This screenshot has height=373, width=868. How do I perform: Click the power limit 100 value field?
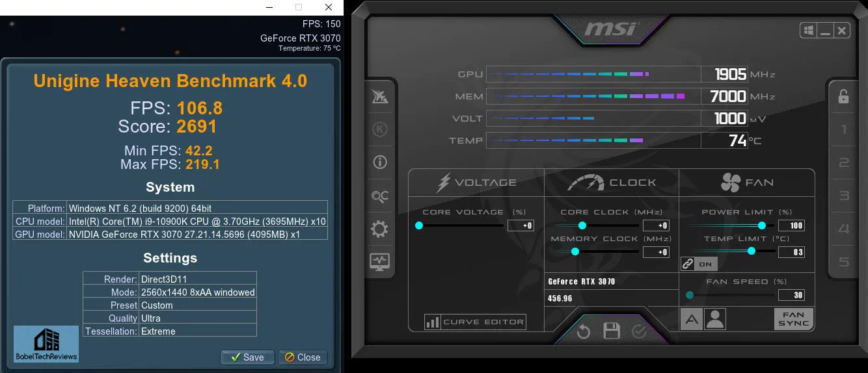[791, 225]
